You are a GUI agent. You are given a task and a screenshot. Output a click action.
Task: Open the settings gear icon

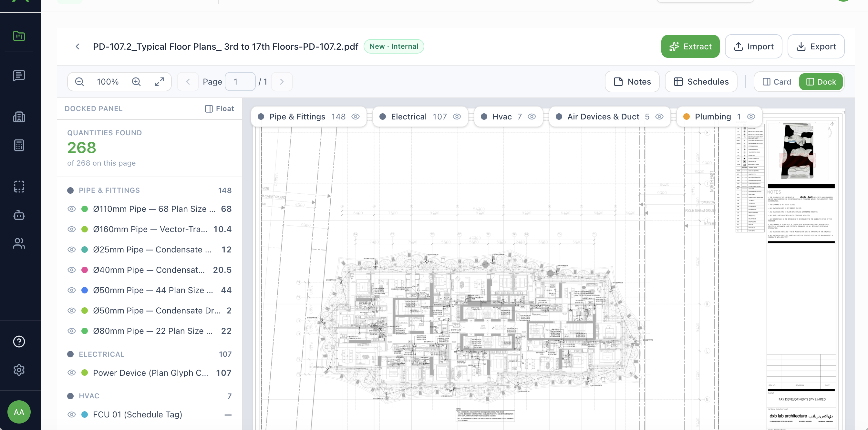[x=19, y=370]
